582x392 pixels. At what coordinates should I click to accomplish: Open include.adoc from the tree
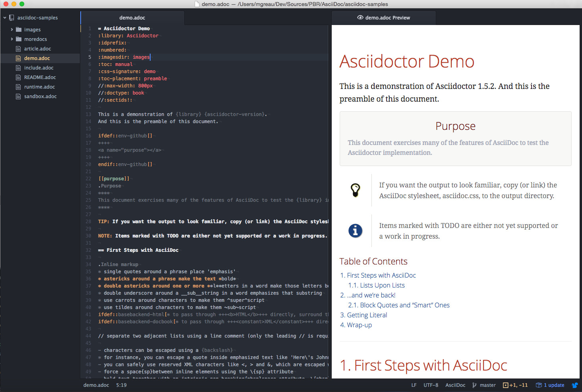(x=39, y=68)
